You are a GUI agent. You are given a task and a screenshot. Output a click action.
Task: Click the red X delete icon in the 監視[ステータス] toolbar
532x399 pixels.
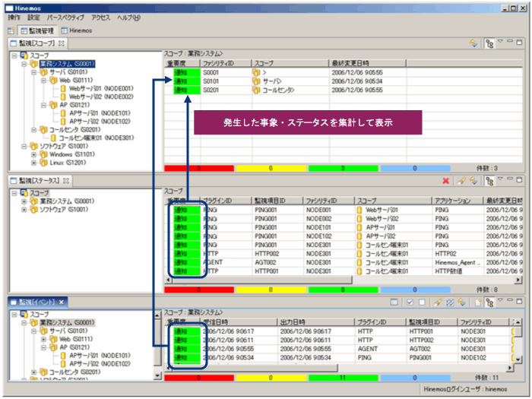click(x=446, y=181)
